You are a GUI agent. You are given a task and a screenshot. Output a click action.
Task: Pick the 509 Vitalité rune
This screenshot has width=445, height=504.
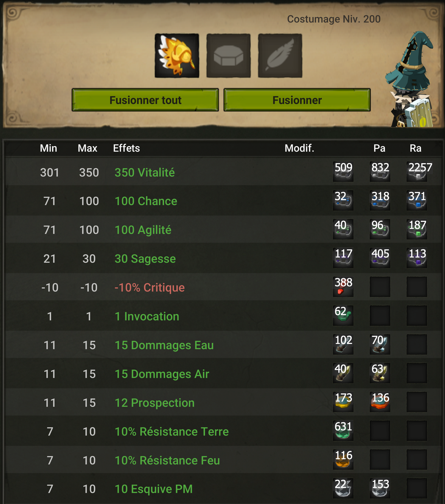point(343,172)
